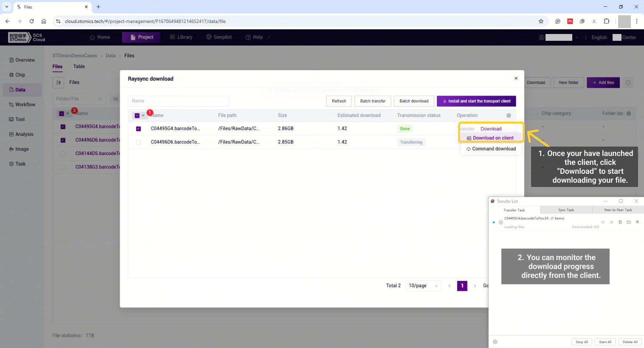Click Stop All in Transfer List
Image resolution: width=644 pixels, height=348 pixels.
(x=582, y=342)
